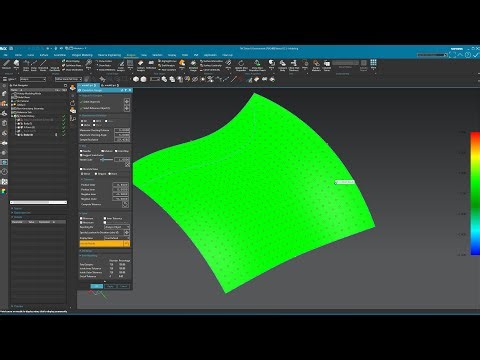The height and width of the screenshot is (360, 480).
Task: Click the Positive Outer tolerance input field
Action: point(120,185)
